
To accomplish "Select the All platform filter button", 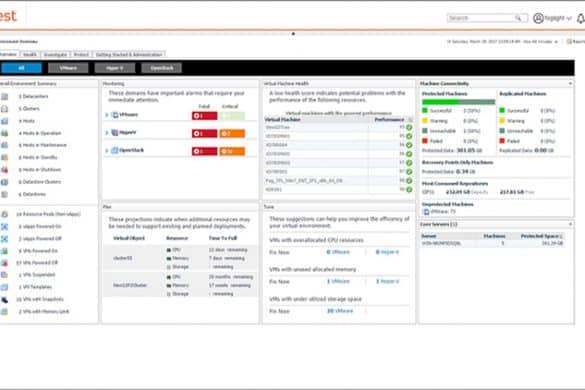I will pos(21,68).
